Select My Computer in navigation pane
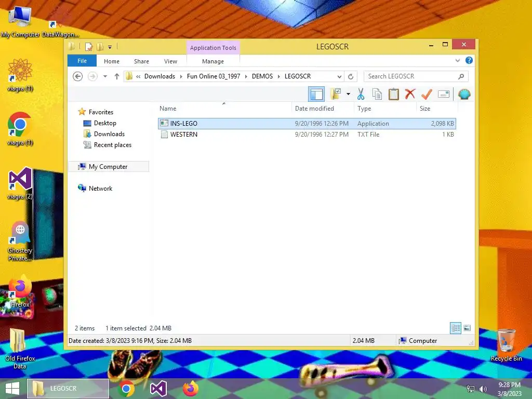 click(108, 167)
